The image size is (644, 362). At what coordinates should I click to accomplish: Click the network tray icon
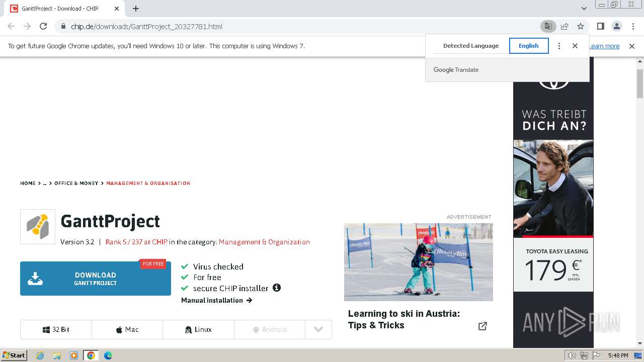584,355
